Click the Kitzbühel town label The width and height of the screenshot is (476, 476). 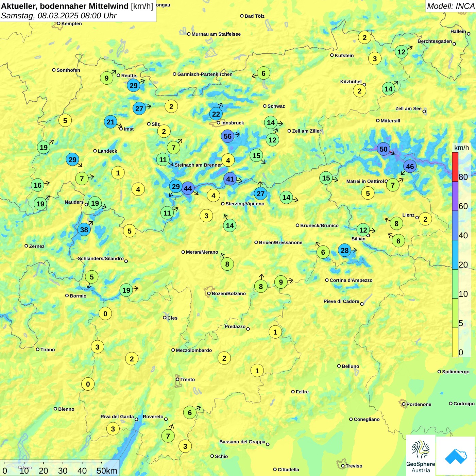(x=351, y=82)
